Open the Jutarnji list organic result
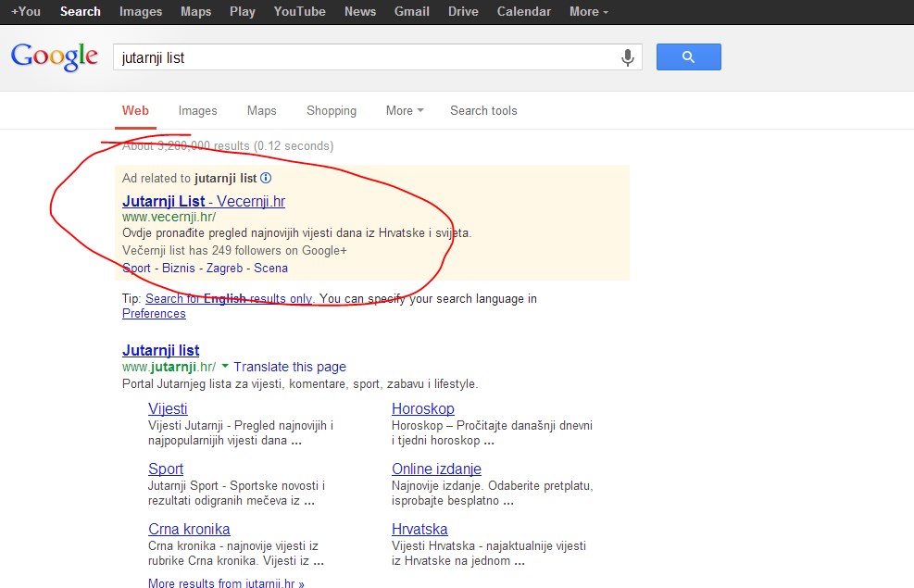The width and height of the screenshot is (914, 588). click(160, 350)
